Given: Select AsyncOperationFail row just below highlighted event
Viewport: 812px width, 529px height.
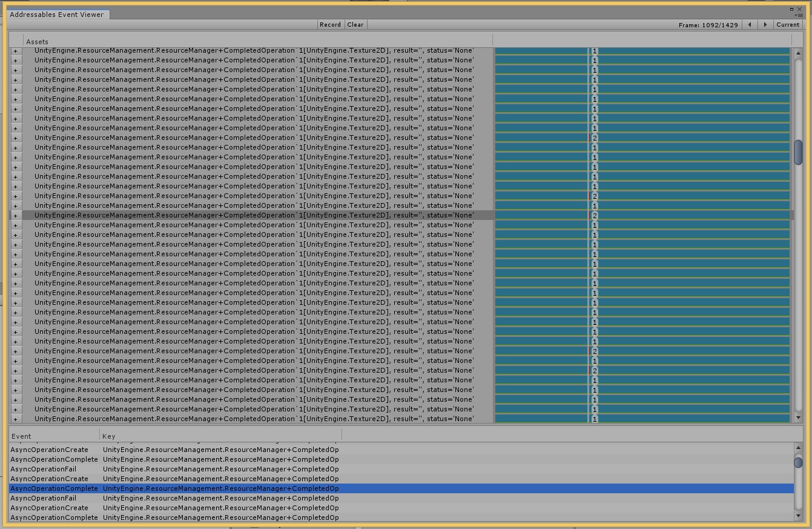Looking at the screenshot, I should point(401,498).
